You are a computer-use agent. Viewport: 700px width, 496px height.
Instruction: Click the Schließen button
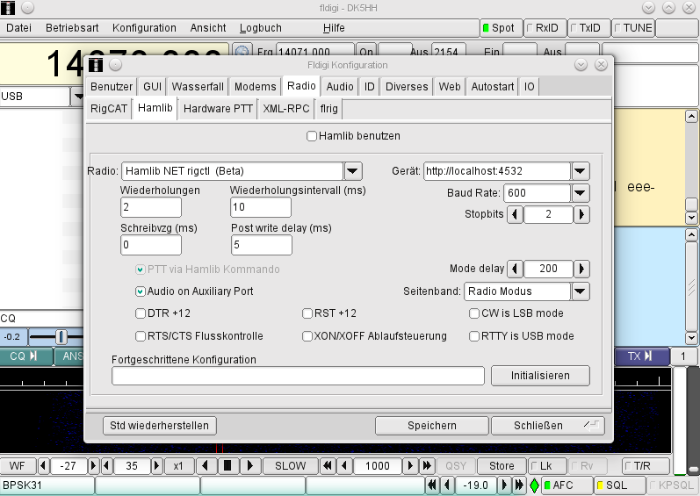[x=548, y=425]
